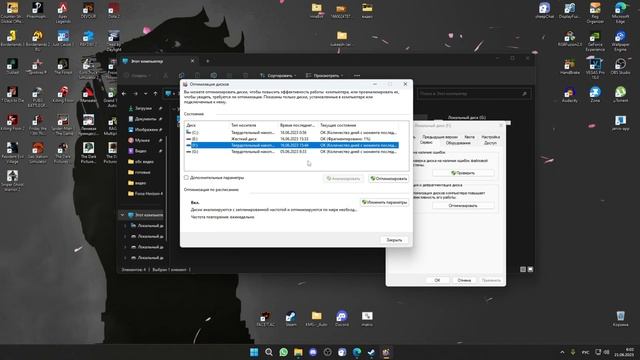This screenshot has width=640, height=360.
Task: Open the Explorer 'See more' ellipsis menu
Action: tap(357, 76)
